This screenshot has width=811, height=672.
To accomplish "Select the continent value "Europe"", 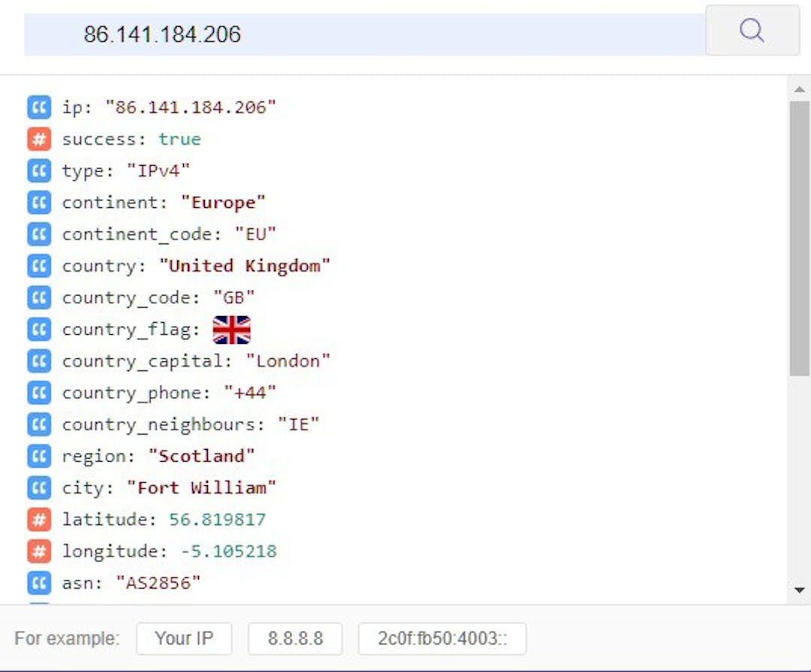I will tap(223, 203).
